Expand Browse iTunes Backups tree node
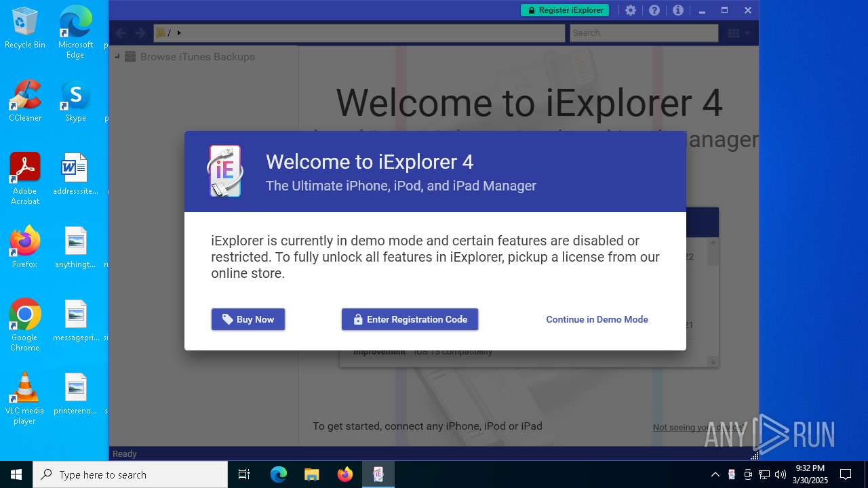The width and height of the screenshot is (868, 488). click(x=117, y=56)
